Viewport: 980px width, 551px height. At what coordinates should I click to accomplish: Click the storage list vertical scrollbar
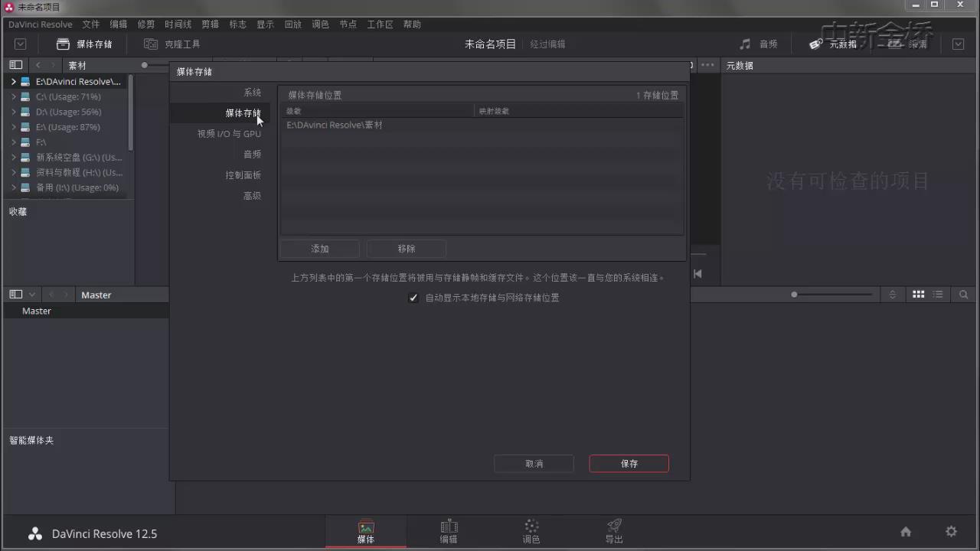click(x=132, y=112)
